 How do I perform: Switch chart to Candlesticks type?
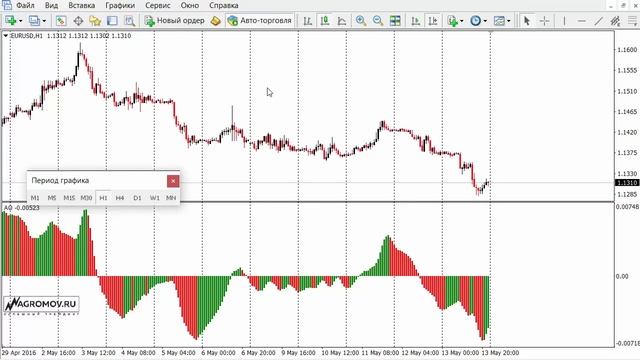click(325, 20)
